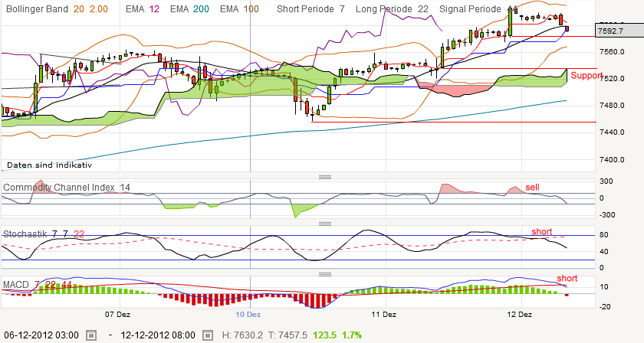The image size is (644, 343).
Task: Click the red Support annotation label
Action: [x=586, y=76]
